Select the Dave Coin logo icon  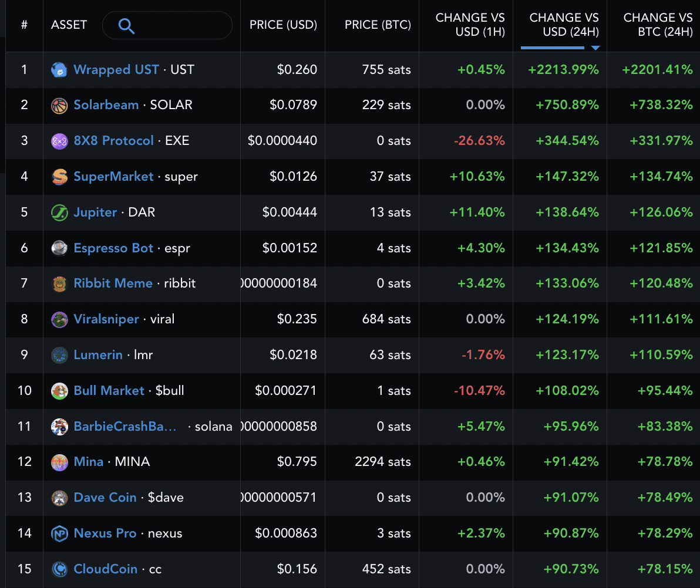pyautogui.click(x=59, y=498)
